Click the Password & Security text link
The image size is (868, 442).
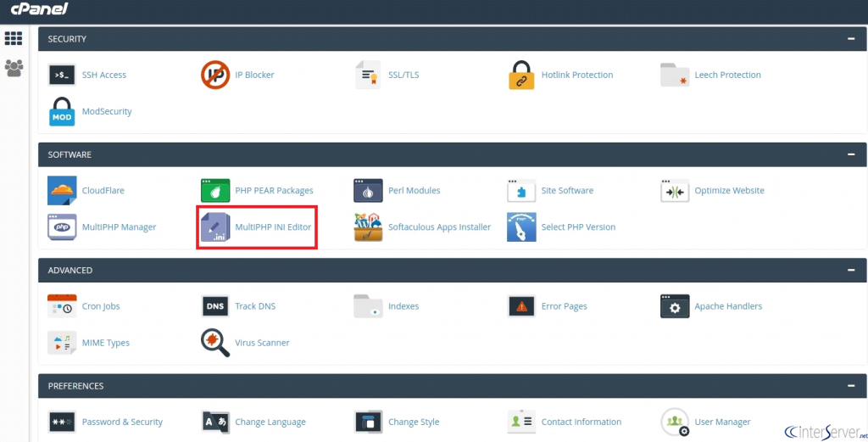point(122,422)
